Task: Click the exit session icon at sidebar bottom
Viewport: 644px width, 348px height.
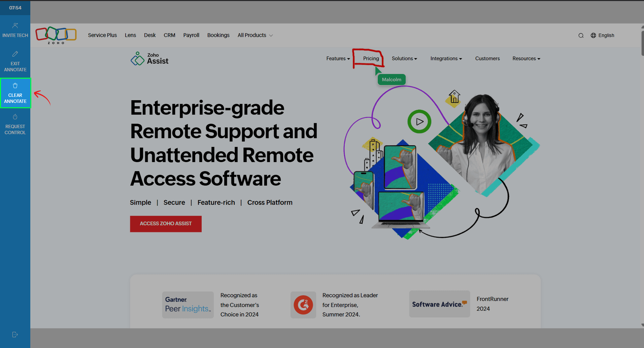Action: 15,335
